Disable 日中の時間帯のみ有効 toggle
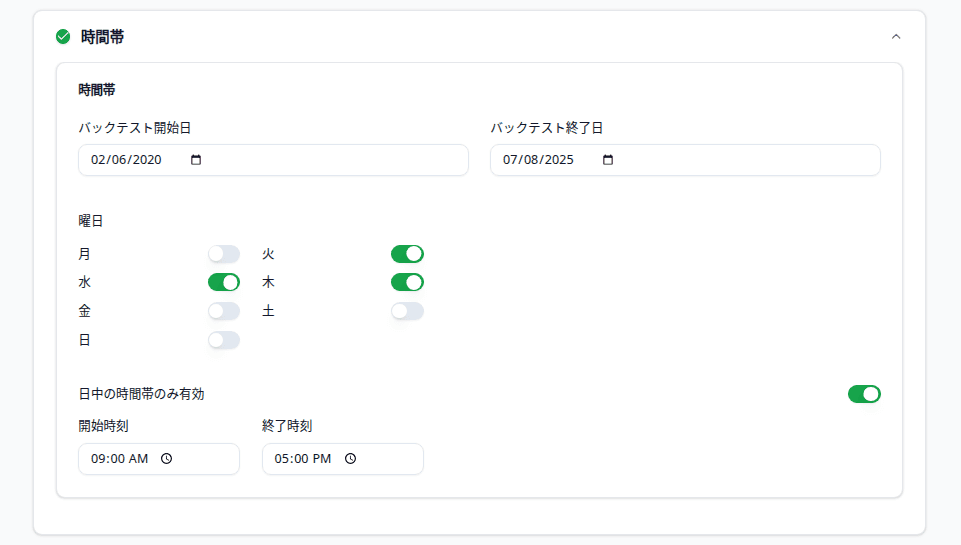961x545 pixels. (x=864, y=394)
